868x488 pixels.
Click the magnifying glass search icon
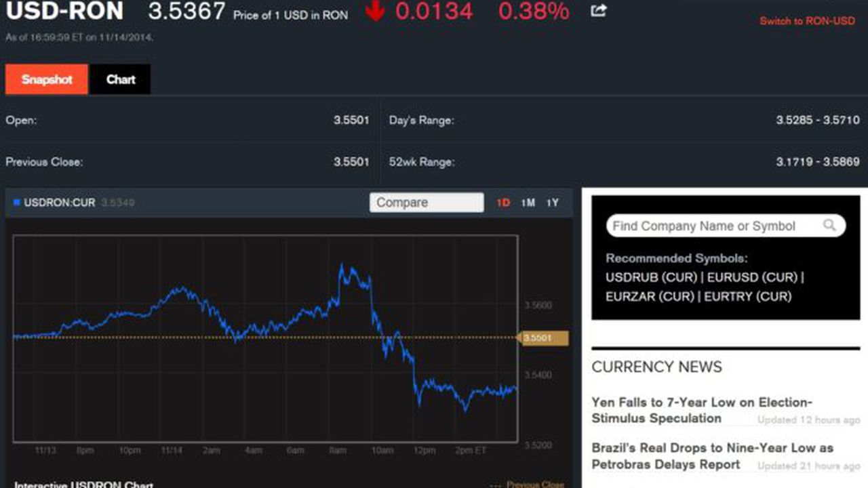click(829, 226)
